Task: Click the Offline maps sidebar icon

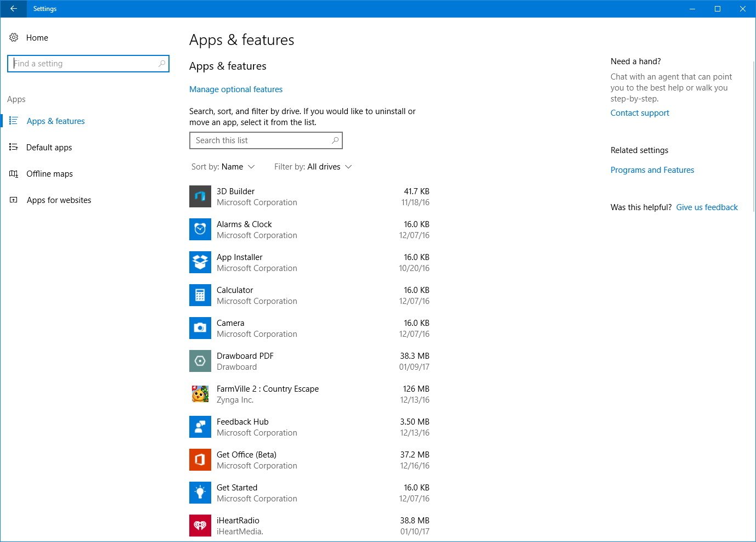Action: tap(14, 173)
